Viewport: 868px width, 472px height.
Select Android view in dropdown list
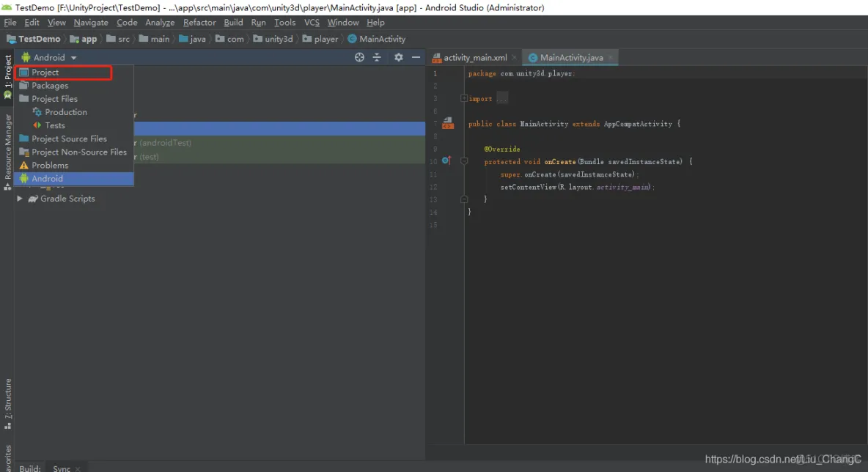coord(73,179)
